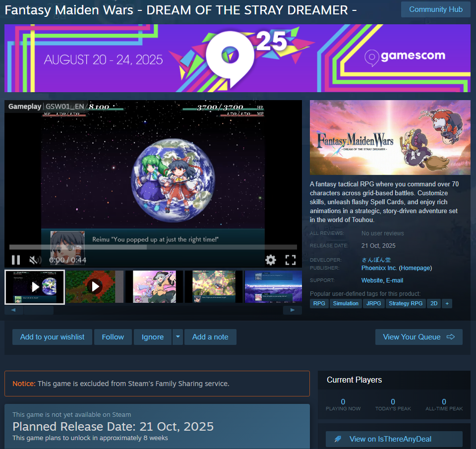476x449 pixels.
Task: Open publisher Phoenixx Inc. link
Action: (x=379, y=268)
